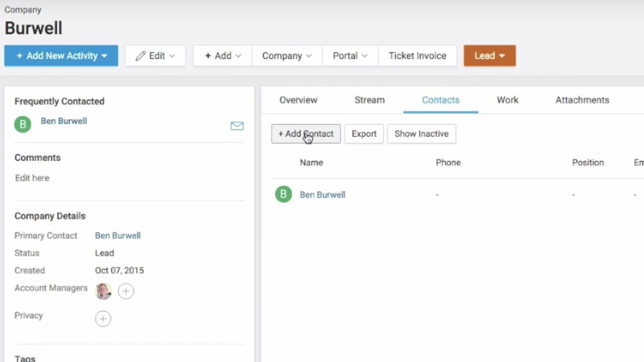Open Ben Burwell under Frequently Contacted
The image size is (644, 362).
pyautogui.click(x=64, y=121)
